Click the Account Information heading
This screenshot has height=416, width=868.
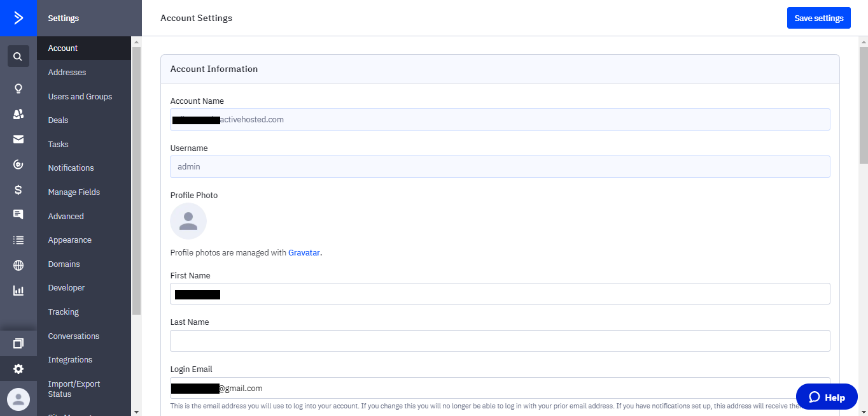point(214,69)
